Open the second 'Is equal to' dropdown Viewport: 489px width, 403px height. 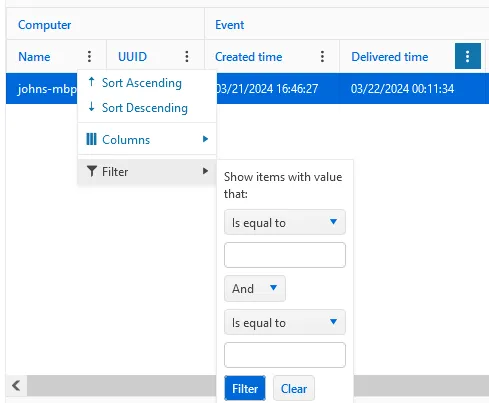click(285, 322)
